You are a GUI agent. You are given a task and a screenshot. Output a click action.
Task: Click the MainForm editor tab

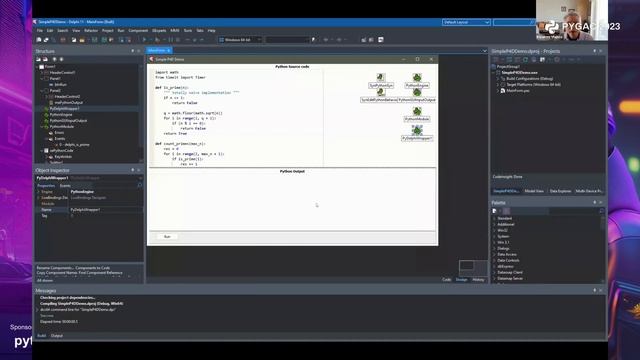[160, 51]
